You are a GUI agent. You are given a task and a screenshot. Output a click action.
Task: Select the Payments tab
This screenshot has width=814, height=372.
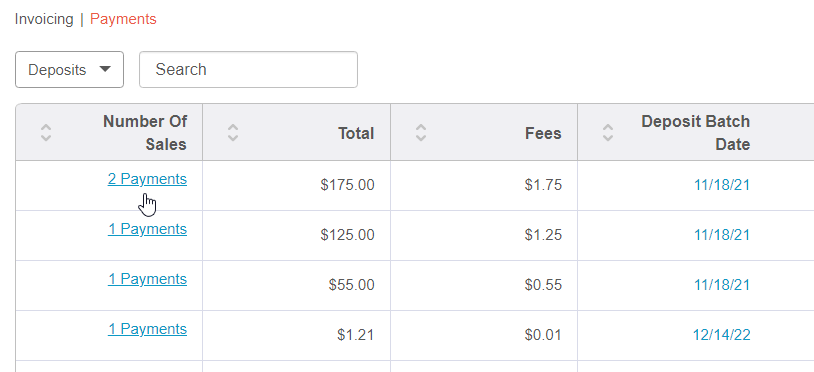point(123,19)
